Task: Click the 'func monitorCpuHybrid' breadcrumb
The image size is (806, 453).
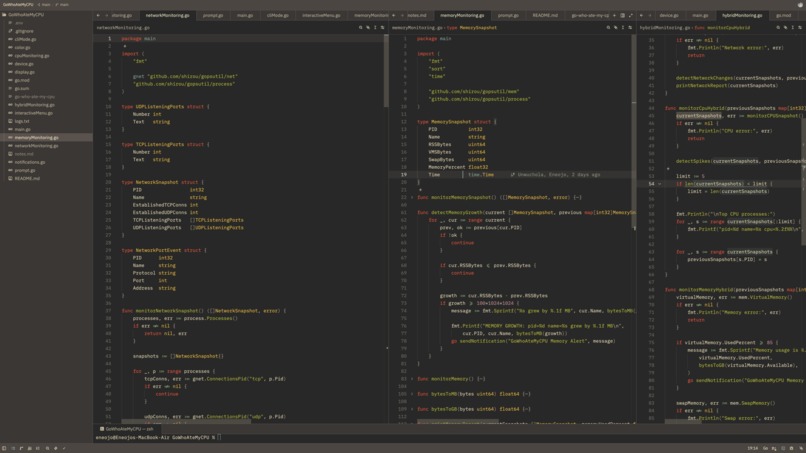Action: tap(722, 28)
